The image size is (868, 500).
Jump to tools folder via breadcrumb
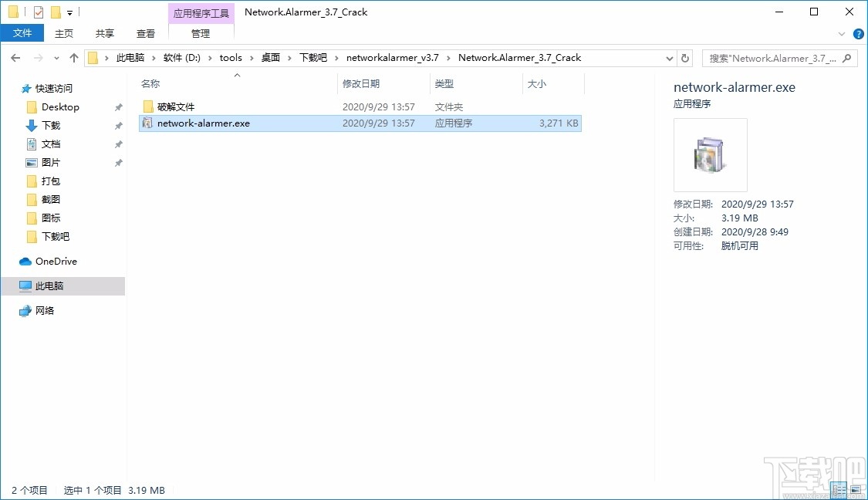pos(231,57)
